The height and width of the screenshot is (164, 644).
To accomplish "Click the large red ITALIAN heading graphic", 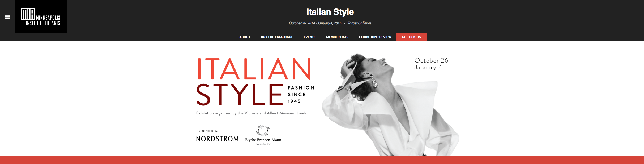I will [x=254, y=69].
